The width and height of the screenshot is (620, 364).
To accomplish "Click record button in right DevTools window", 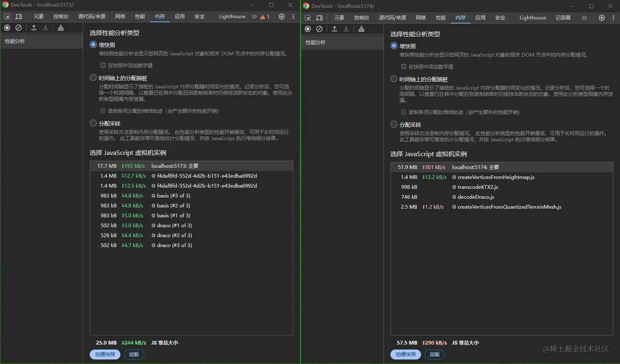I will pyautogui.click(x=308, y=29).
